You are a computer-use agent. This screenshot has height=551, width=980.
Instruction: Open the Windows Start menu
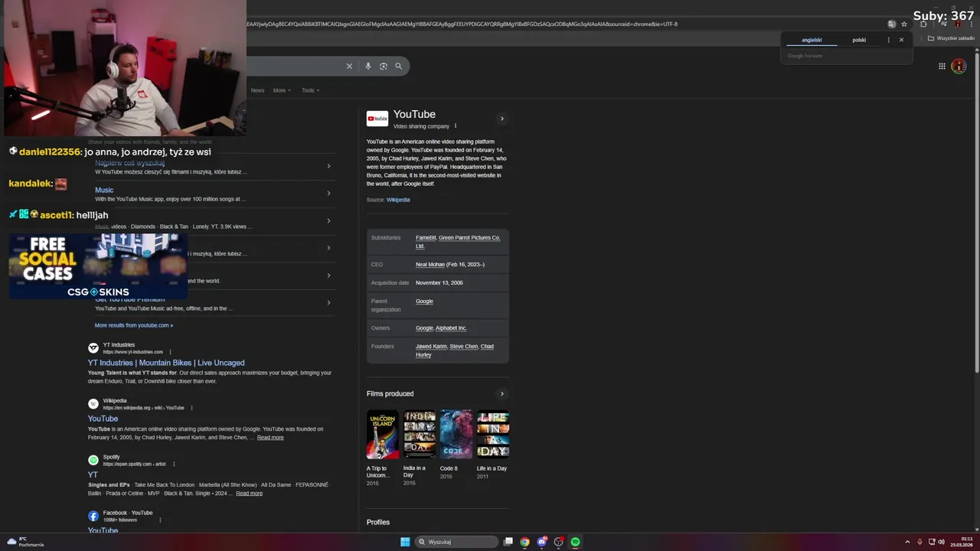point(405,542)
